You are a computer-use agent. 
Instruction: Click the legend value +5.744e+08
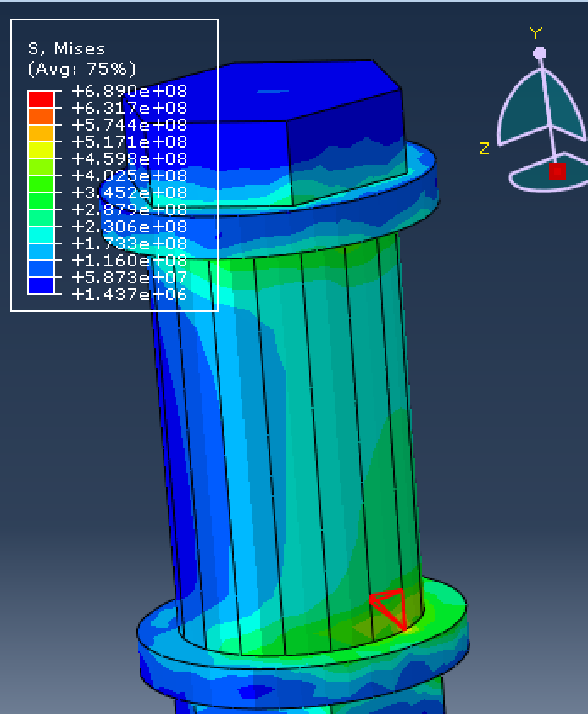tap(130, 125)
